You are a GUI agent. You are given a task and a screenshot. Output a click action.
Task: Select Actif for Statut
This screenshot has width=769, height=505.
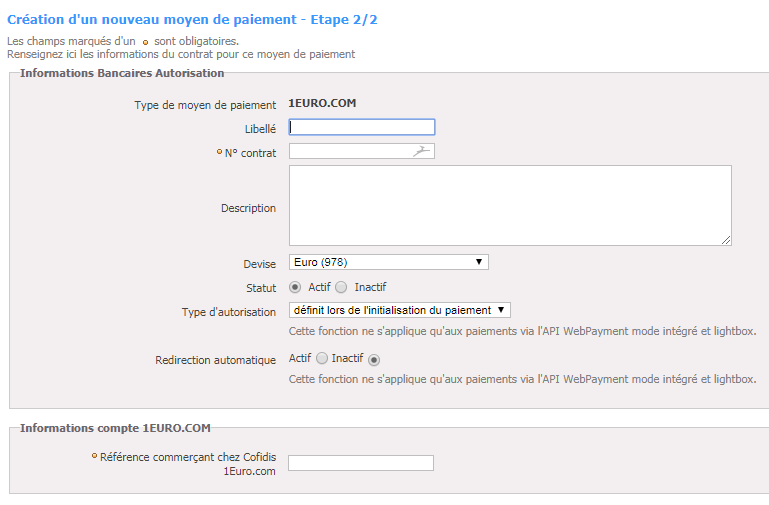point(295,287)
